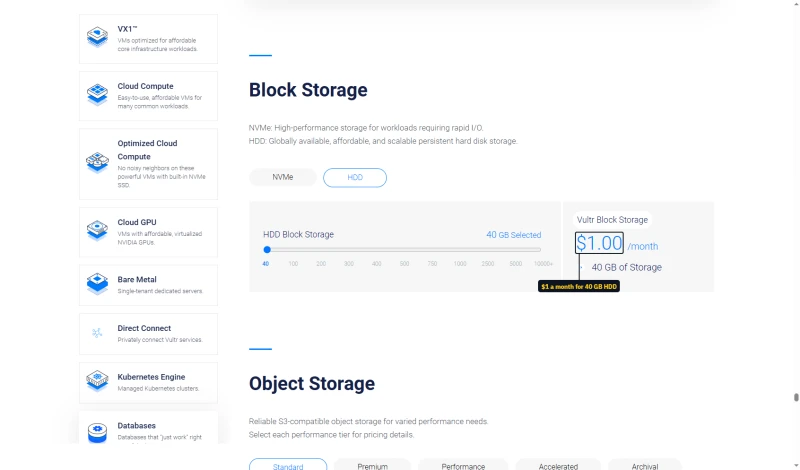This screenshot has height=470, width=800.
Task: Click 'Reliable S3-compatible object storage' text
Action: [x=368, y=422]
